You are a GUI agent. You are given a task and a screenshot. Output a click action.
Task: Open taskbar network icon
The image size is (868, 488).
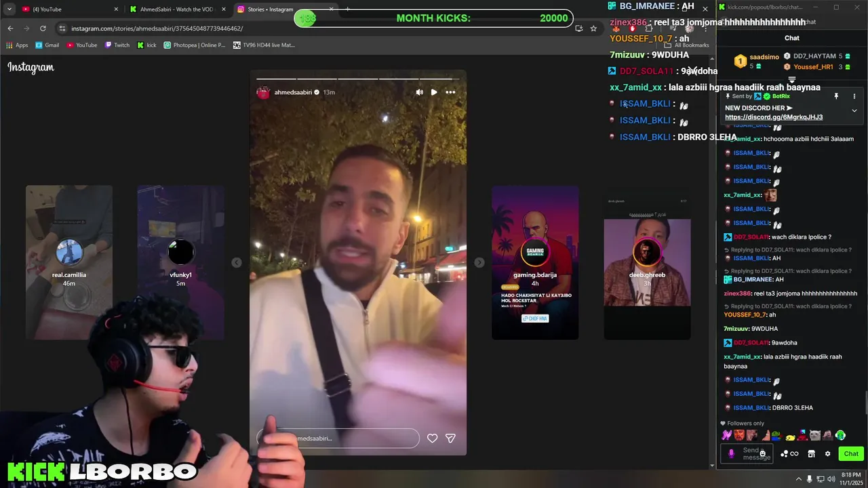821,479
